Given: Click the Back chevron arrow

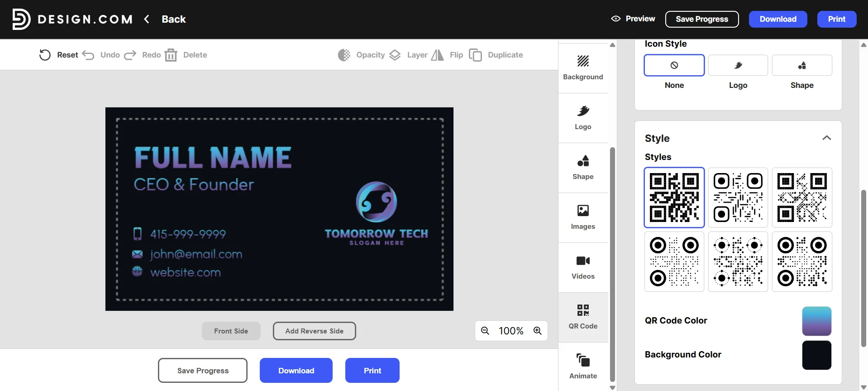Looking at the screenshot, I should point(147,19).
